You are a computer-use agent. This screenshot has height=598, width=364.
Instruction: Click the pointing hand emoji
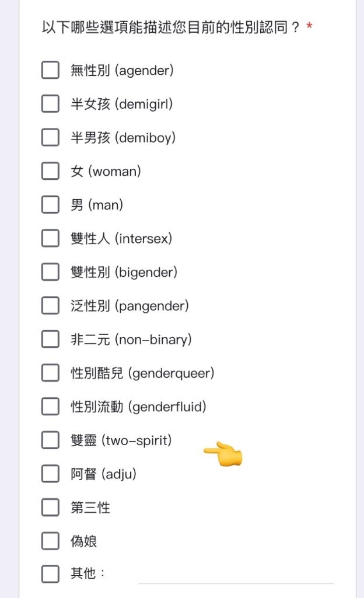click(223, 454)
